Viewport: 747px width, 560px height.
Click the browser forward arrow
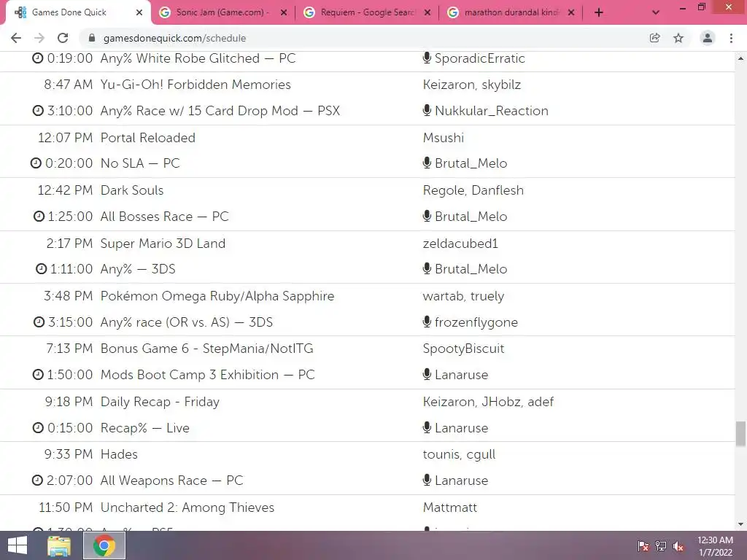coord(39,38)
